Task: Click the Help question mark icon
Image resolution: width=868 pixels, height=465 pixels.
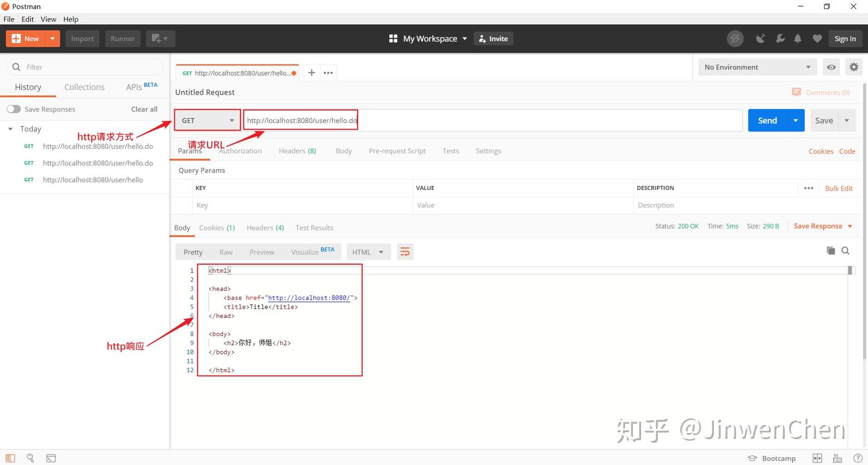Action: [858, 458]
